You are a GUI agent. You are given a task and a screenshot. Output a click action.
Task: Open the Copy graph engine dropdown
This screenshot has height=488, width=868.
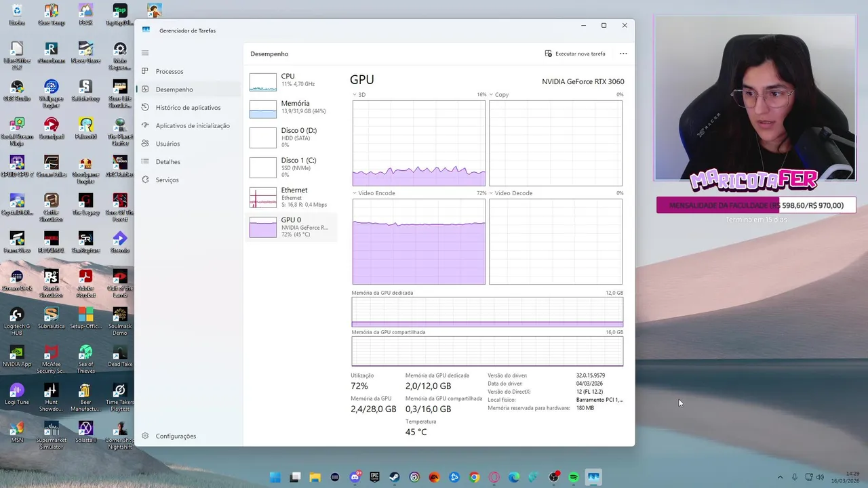click(x=499, y=95)
